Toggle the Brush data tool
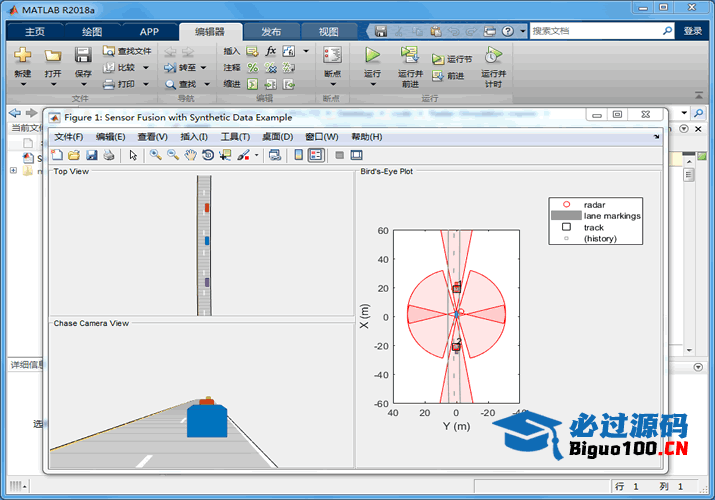Viewport: 715px width, 500px height. point(244,155)
